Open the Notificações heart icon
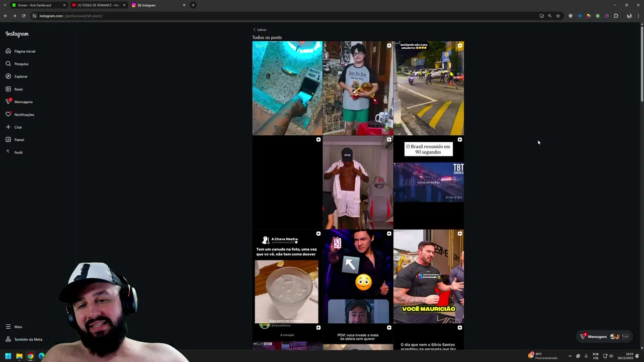The image size is (644, 362). pos(8,114)
